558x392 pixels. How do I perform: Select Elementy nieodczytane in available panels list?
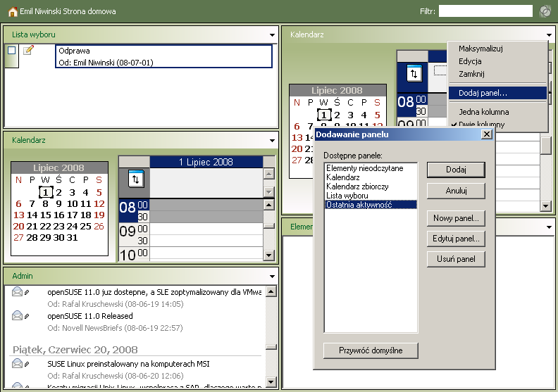[371, 168]
